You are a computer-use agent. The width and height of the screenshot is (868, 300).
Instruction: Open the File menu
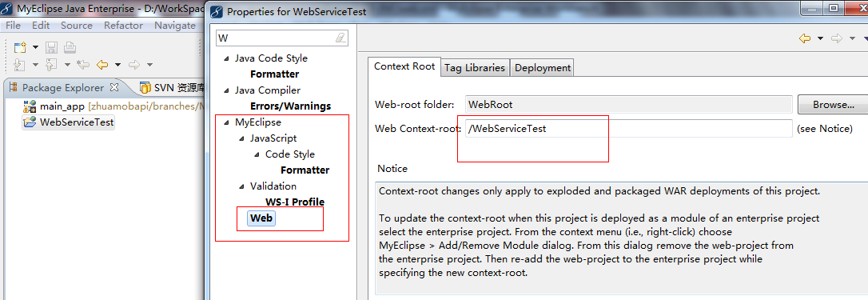[13, 26]
